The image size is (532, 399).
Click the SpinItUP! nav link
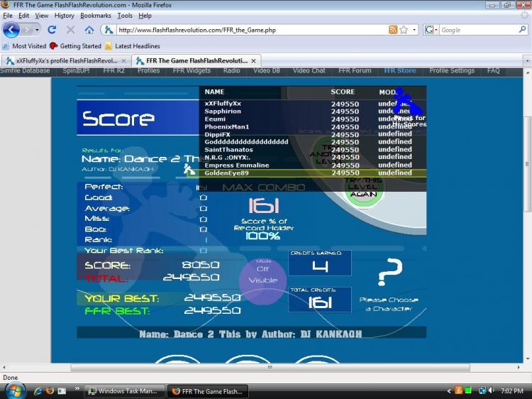(76, 70)
